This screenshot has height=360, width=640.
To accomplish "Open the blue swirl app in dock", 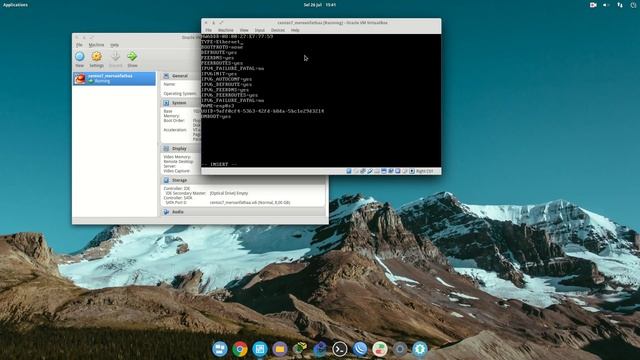I will tap(360, 349).
